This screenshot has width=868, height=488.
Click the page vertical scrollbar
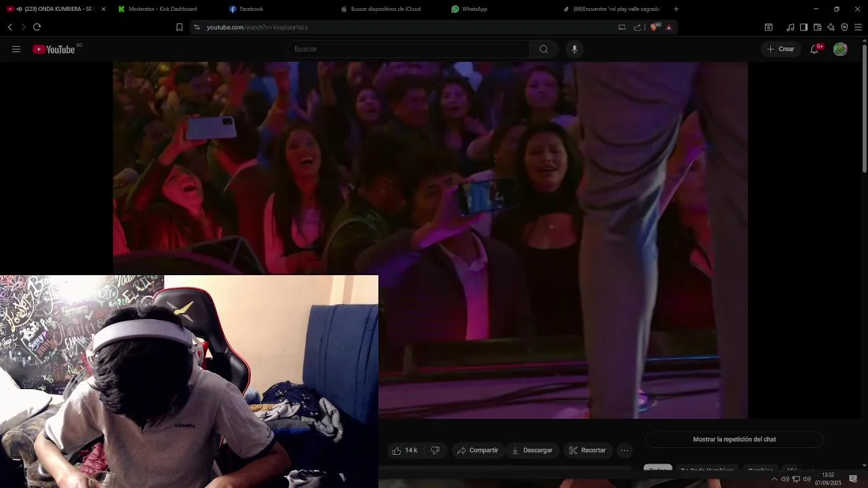click(864, 108)
